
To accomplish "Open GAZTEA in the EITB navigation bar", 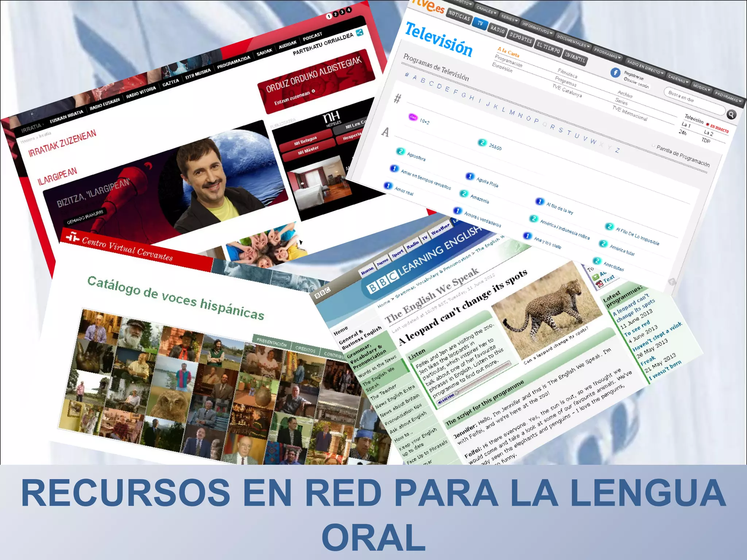I will [171, 82].
